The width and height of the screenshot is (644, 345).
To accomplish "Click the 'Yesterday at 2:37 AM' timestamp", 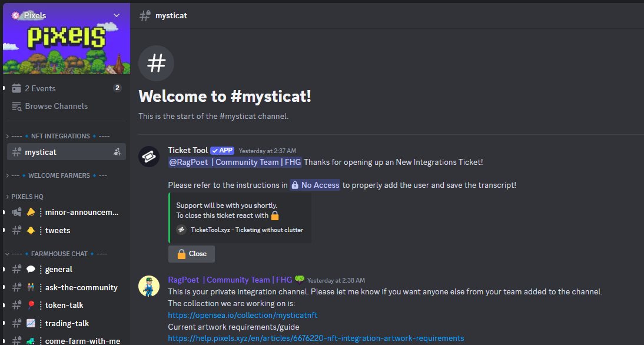I will [267, 151].
